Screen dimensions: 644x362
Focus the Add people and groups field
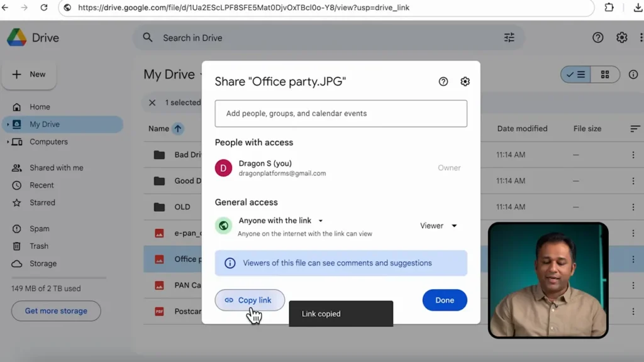click(340, 114)
